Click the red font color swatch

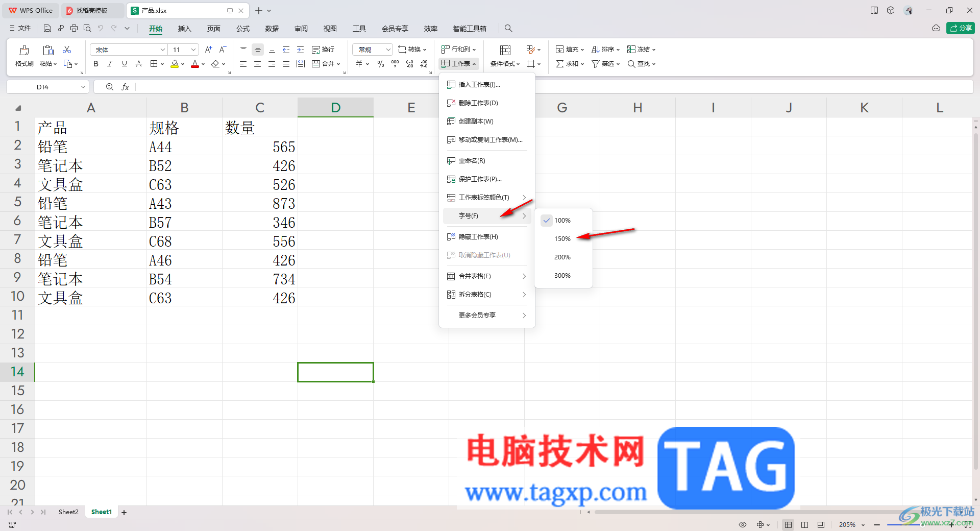pos(195,64)
